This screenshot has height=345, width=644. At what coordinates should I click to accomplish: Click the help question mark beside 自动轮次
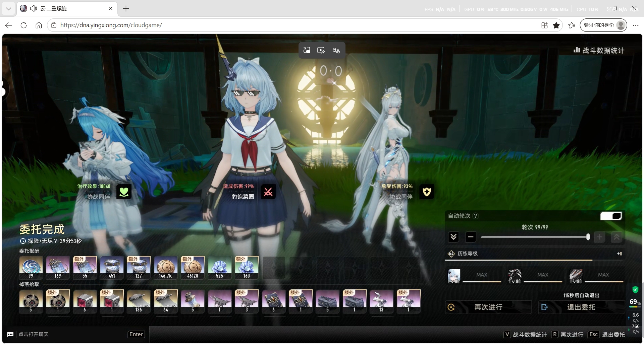(475, 216)
